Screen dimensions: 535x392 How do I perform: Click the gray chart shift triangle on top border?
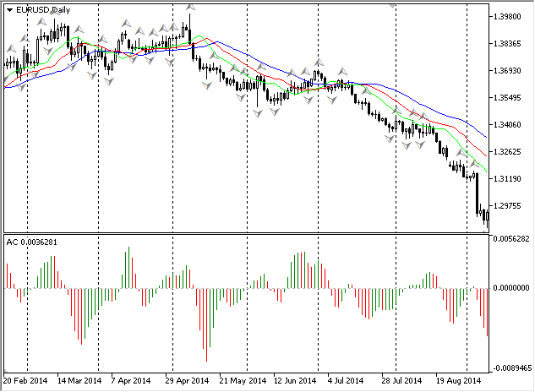click(x=392, y=6)
